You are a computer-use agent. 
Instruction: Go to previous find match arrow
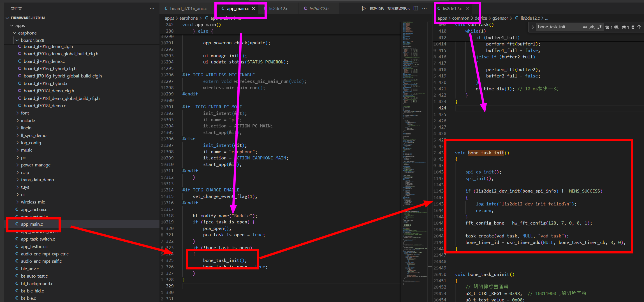click(639, 27)
